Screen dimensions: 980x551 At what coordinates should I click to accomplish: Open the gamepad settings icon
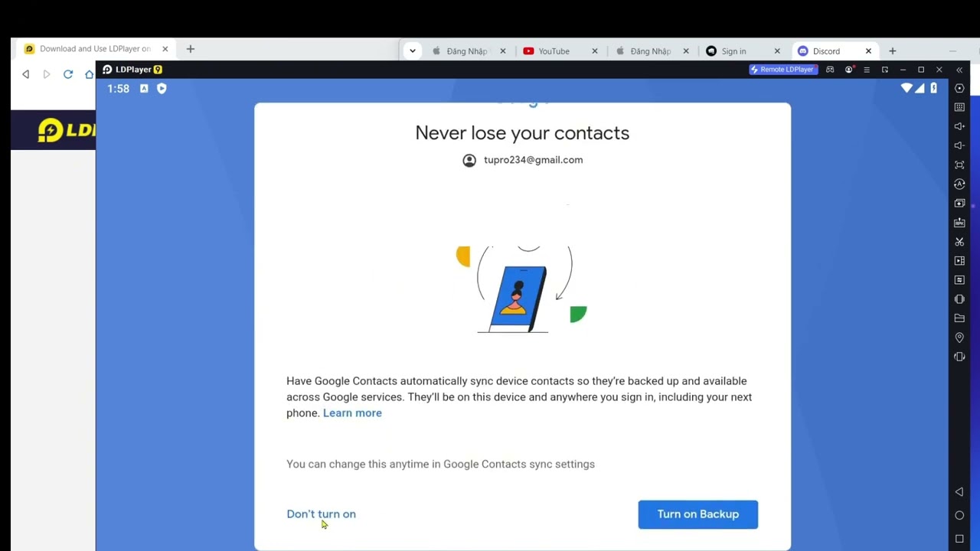point(830,70)
